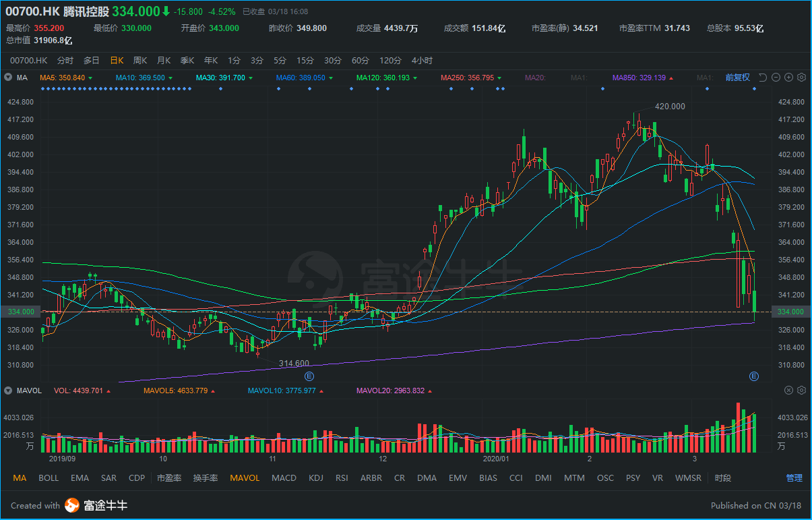812x520 pixels.
Task: Click the earnings E marker near November
Action: tap(309, 376)
